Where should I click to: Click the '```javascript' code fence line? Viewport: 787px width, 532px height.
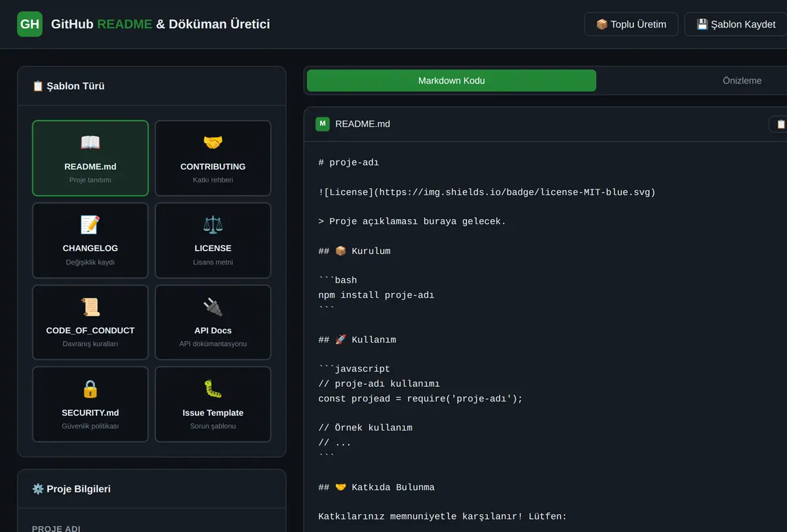(354, 369)
